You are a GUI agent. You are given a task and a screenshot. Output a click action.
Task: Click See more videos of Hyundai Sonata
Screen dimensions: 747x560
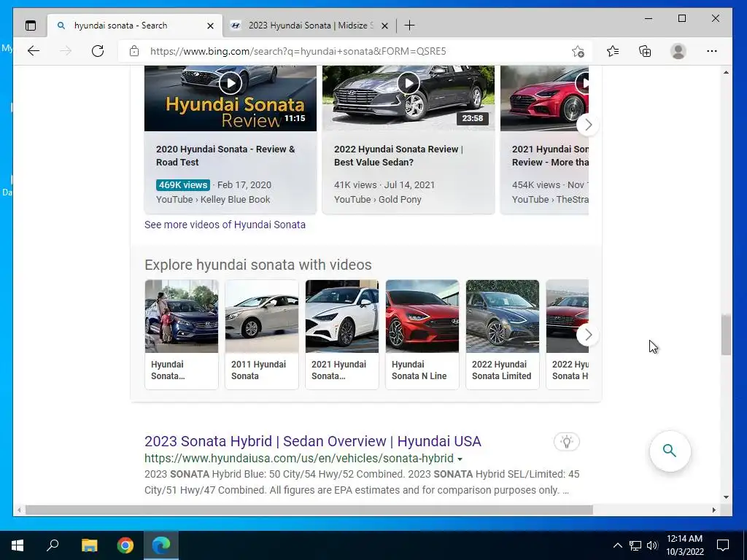pos(225,225)
